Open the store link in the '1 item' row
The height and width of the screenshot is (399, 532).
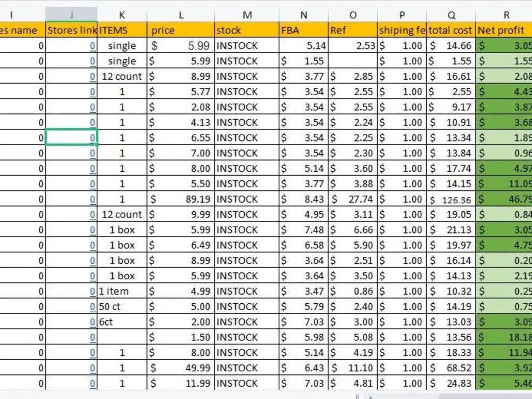click(93, 292)
